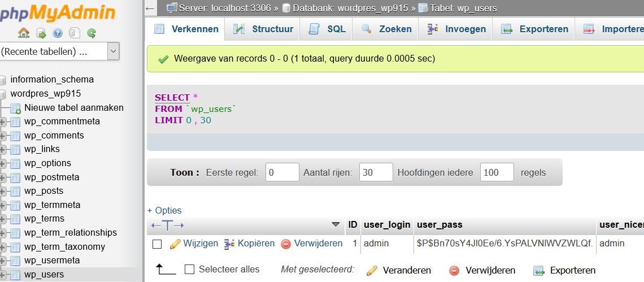The height and width of the screenshot is (282, 644).
Task: Click the wp_termmeta table icon
Action: pos(15,205)
